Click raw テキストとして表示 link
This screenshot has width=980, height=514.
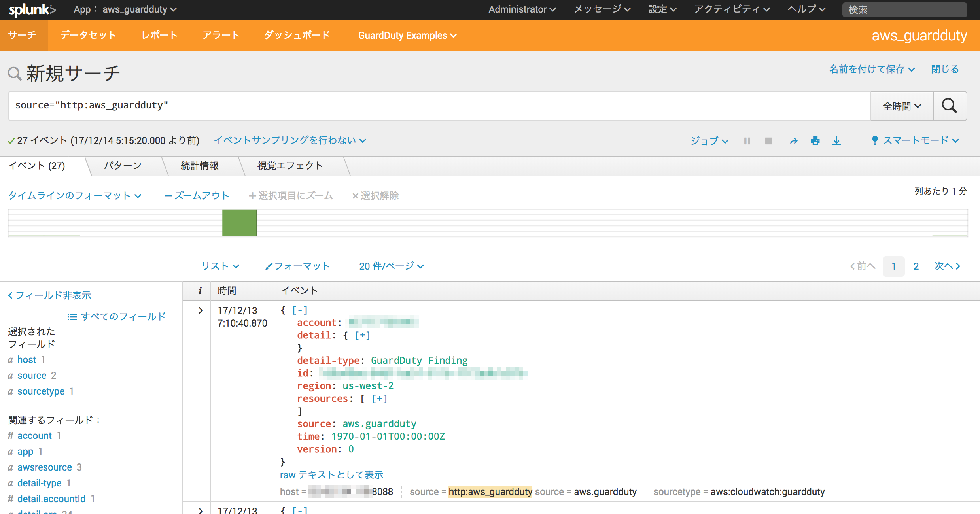click(331, 475)
